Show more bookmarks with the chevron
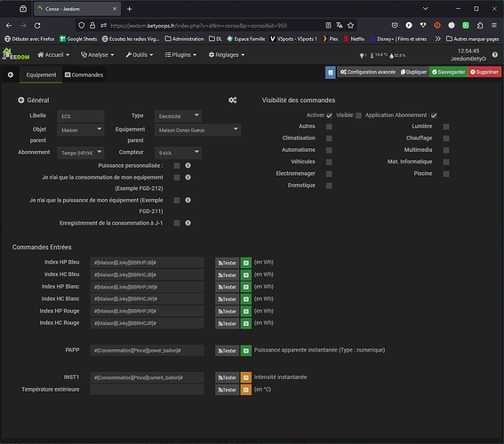The image size is (504, 444). (438, 38)
